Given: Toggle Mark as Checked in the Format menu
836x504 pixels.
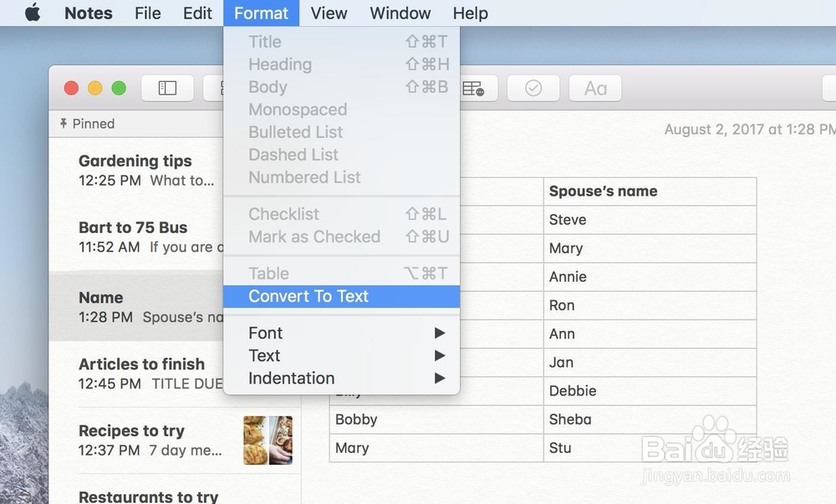Looking at the screenshot, I should (x=314, y=237).
